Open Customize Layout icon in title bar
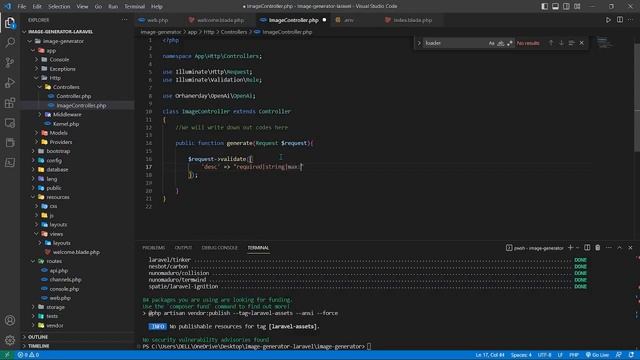 [x=577, y=7]
